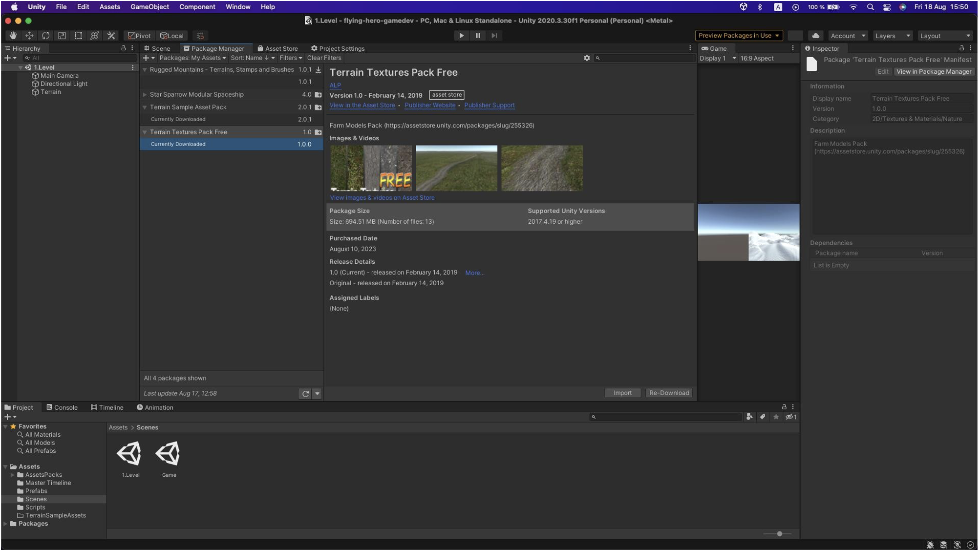Expand AssetsPacks folder in Project

pos(12,475)
